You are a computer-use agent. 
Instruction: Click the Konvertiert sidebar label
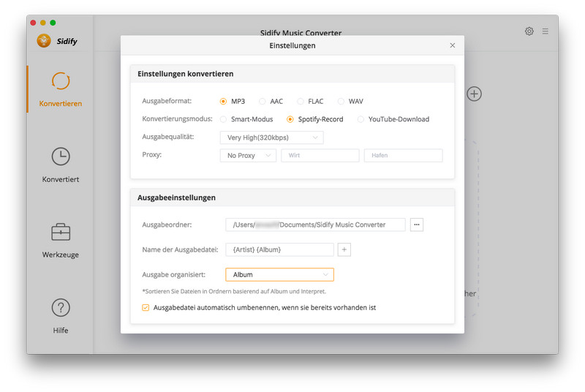(x=61, y=179)
